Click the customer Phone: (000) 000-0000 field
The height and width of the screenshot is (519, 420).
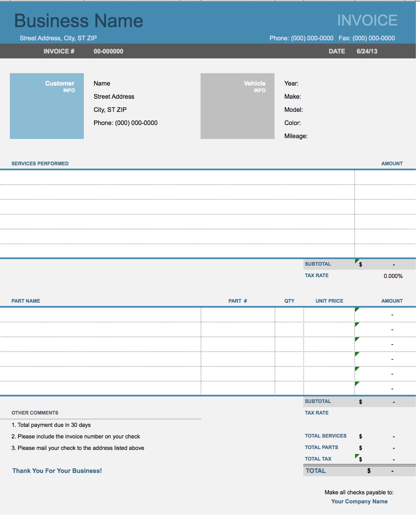click(126, 123)
